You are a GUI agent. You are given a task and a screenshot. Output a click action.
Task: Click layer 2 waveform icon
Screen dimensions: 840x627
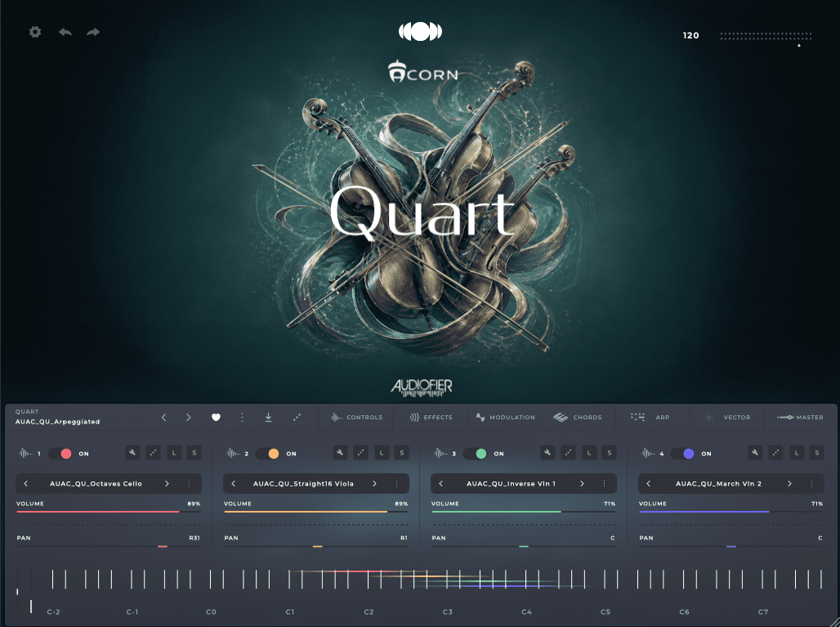[x=233, y=454]
